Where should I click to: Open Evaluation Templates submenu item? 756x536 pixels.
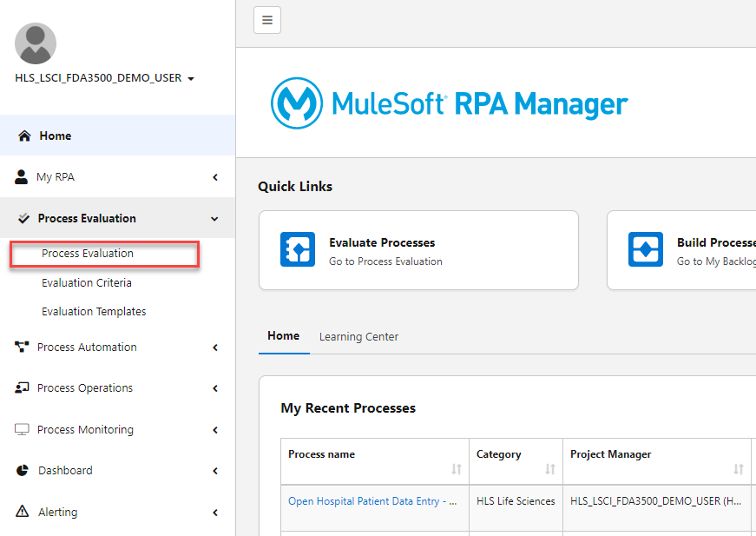[x=94, y=311]
